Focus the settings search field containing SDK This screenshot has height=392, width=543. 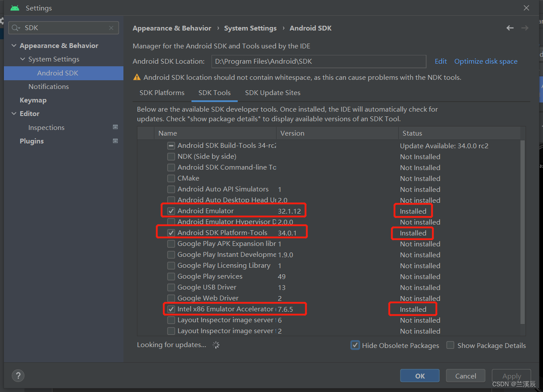point(64,27)
